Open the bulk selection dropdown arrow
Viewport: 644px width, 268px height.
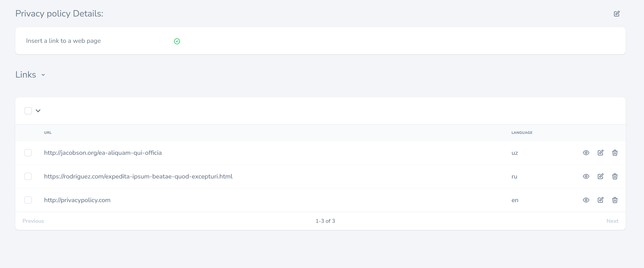(38, 111)
